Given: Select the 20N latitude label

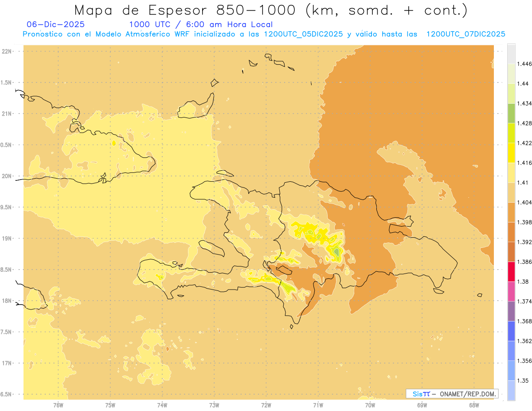Looking at the screenshot, I should coord(7,176).
